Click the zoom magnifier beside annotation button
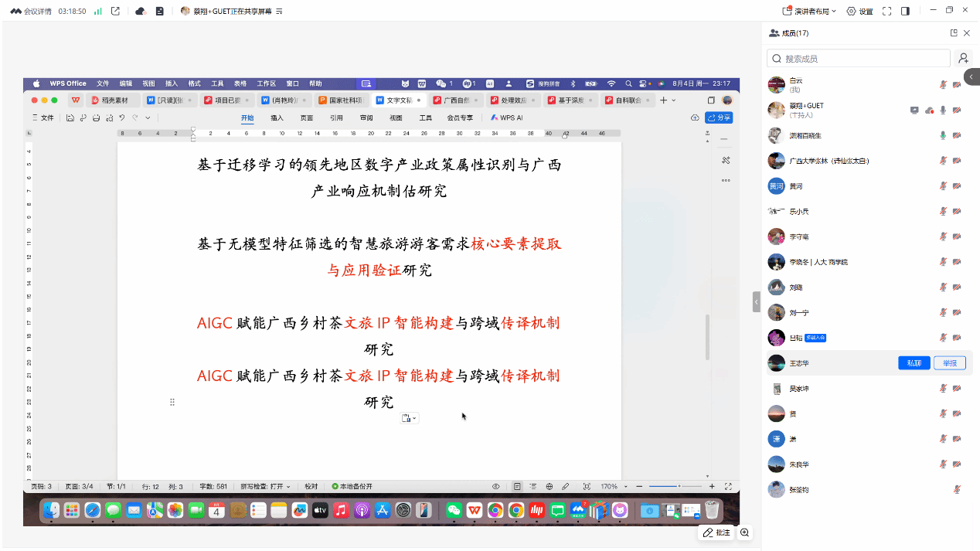The height and width of the screenshot is (551, 980). 745,532
